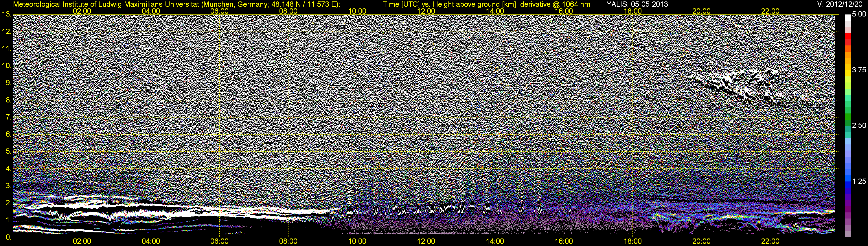Image resolution: width=868 pixels, height=246 pixels.
Task: Click the 6 km height axis label
Action: [x=8, y=134]
